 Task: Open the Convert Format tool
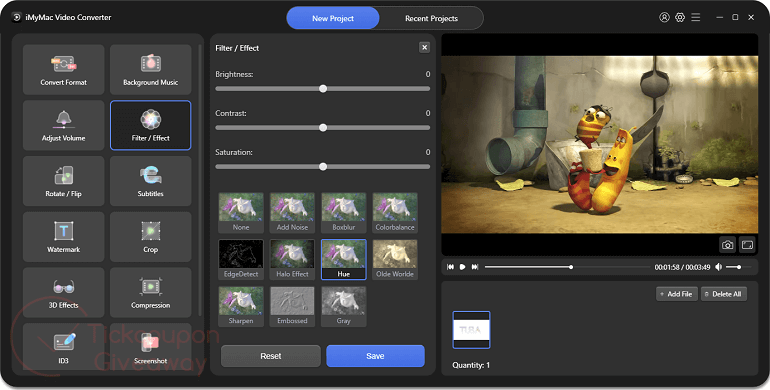pyautogui.click(x=63, y=70)
